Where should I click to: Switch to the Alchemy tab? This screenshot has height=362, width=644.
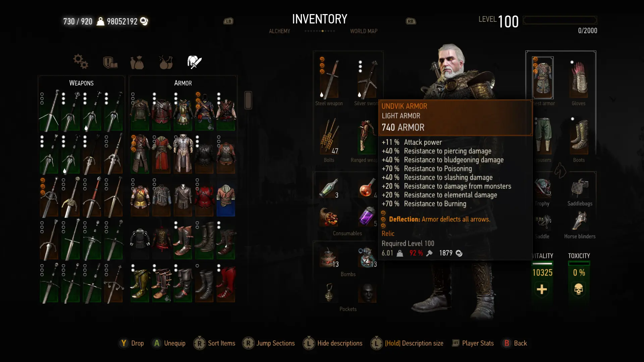279,31
